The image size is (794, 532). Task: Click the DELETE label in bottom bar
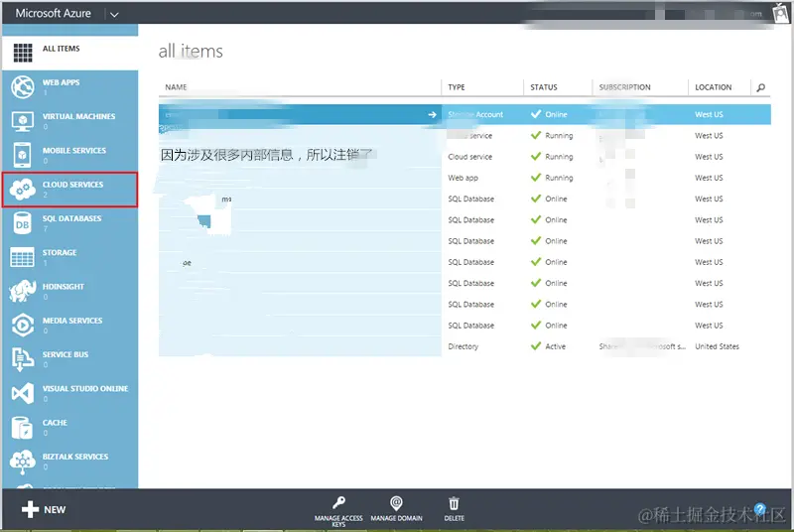pyautogui.click(x=454, y=518)
